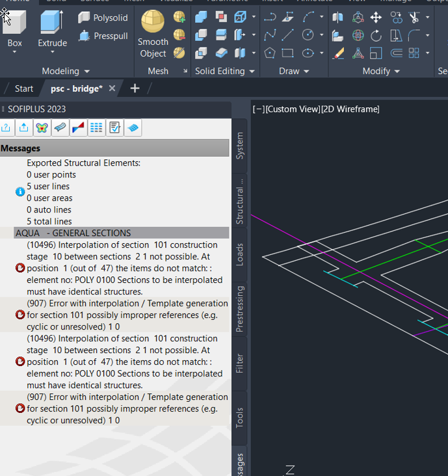The height and width of the screenshot is (476, 448).
Task: Open the SOFiPLUS export icon with arrow
Action: pyautogui.click(x=23, y=128)
